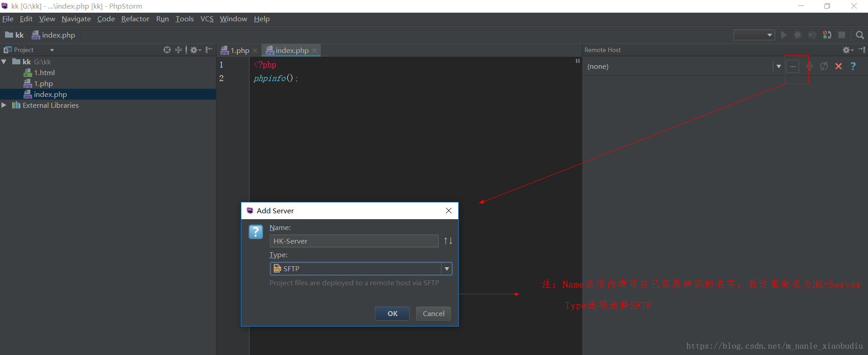This screenshot has height=355, width=868.
Task: Open Remote Host settings gear icon
Action: click(847, 50)
